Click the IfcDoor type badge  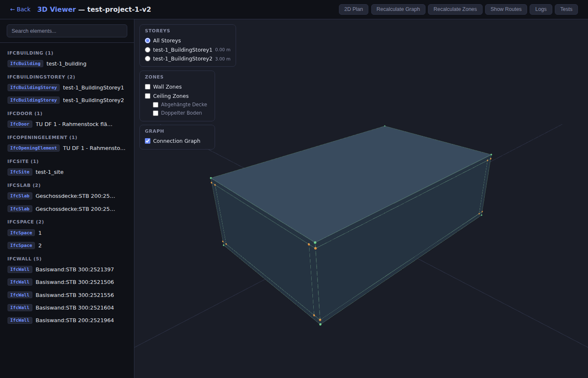pos(20,124)
